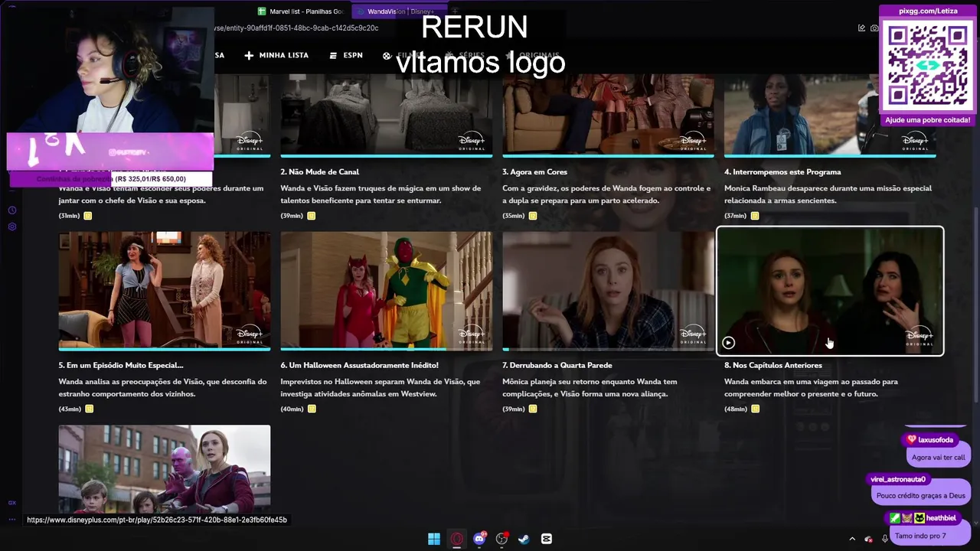This screenshot has width=980, height=551.
Task: Open Windows Start menu
Action: (x=434, y=539)
